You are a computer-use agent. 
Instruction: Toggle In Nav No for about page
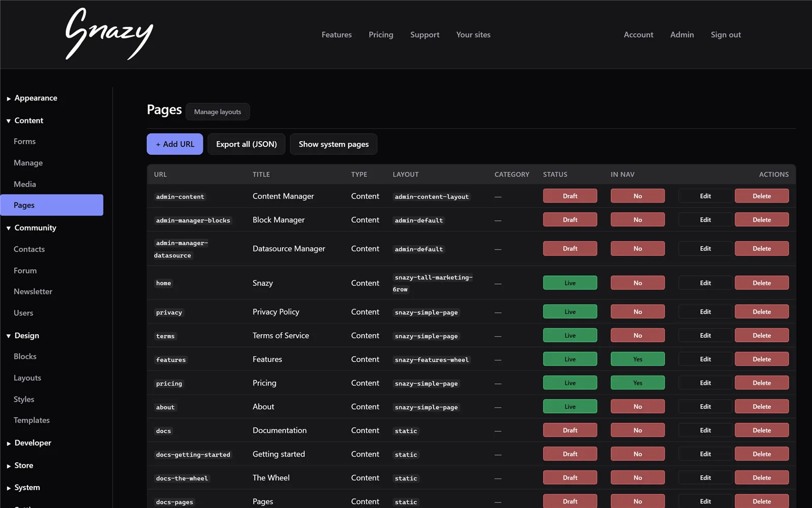tap(638, 406)
